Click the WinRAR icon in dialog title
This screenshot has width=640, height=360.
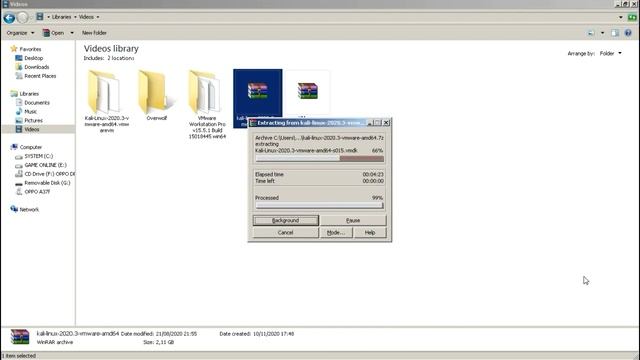pyautogui.click(x=253, y=122)
